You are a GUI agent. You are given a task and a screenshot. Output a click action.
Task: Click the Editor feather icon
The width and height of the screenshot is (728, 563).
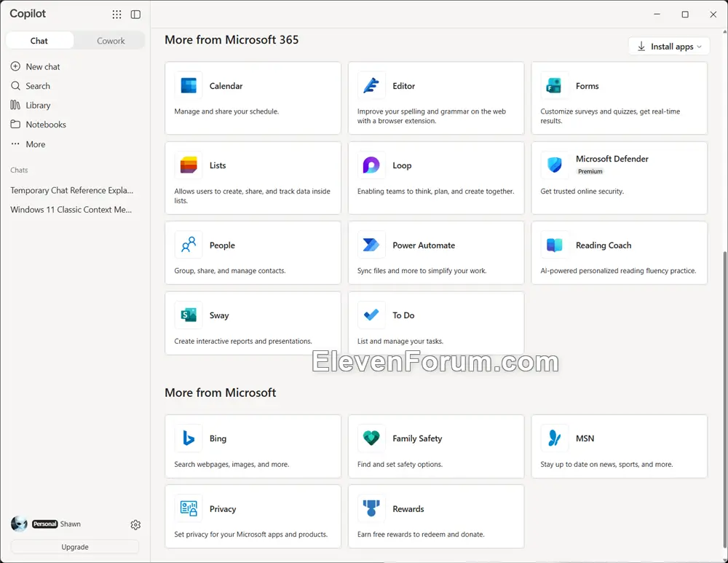coord(371,85)
